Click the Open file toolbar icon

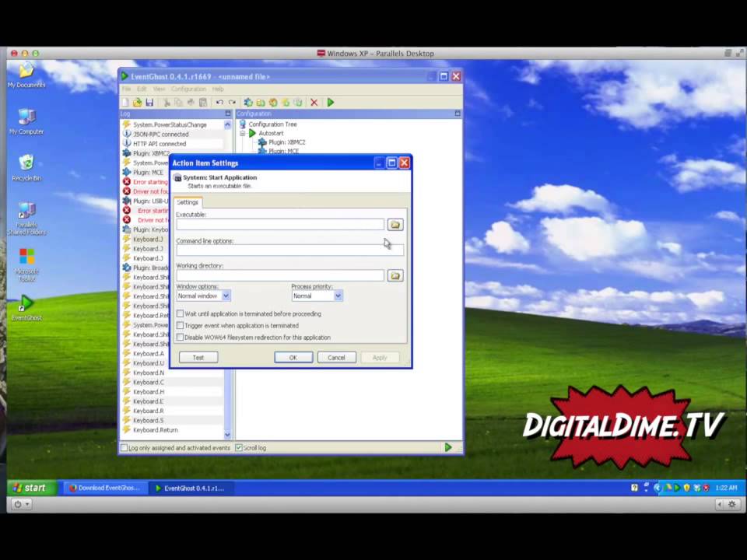coord(137,103)
